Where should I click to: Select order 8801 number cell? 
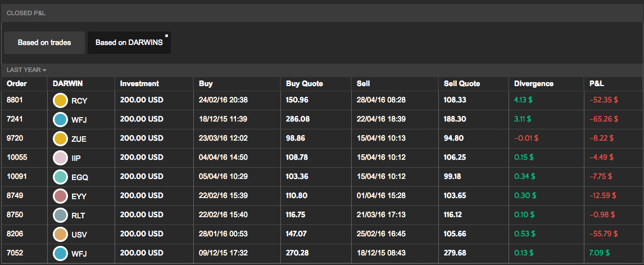pos(15,100)
